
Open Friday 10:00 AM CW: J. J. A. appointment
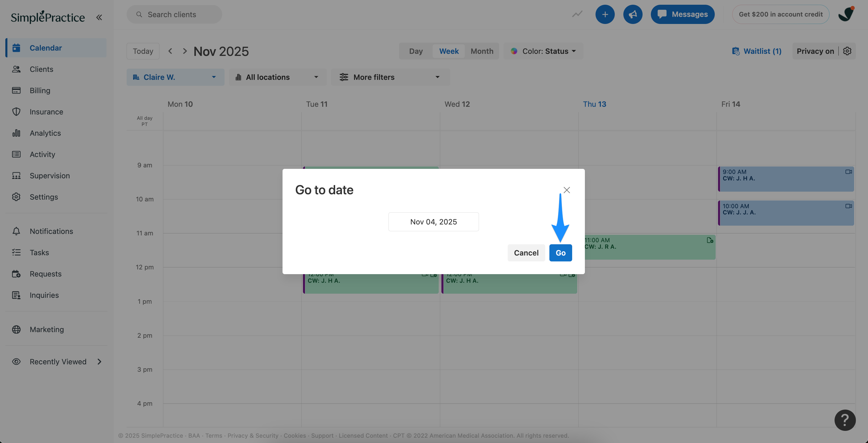(x=786, y=213)
